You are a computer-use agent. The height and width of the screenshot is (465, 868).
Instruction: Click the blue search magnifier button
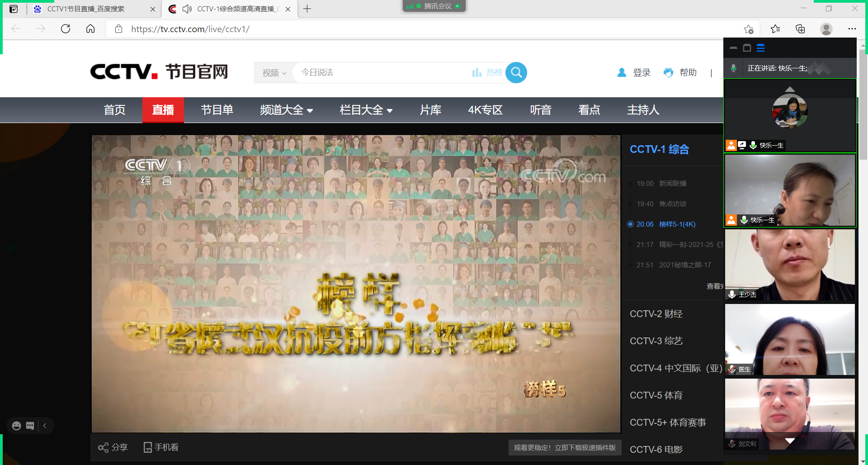516,72
